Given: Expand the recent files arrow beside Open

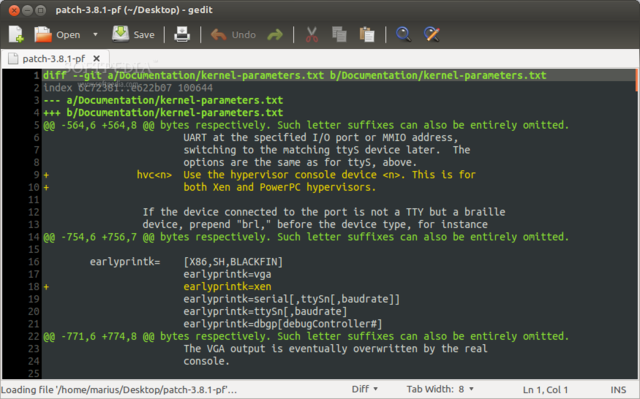Looking at the screenshot, I should (95, 35).
